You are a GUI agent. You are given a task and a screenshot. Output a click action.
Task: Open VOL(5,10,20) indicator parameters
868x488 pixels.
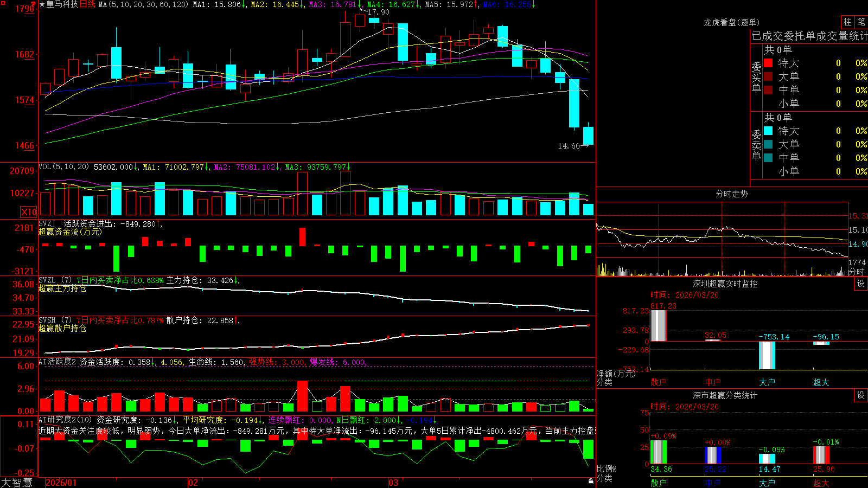(x=63, y=166)
